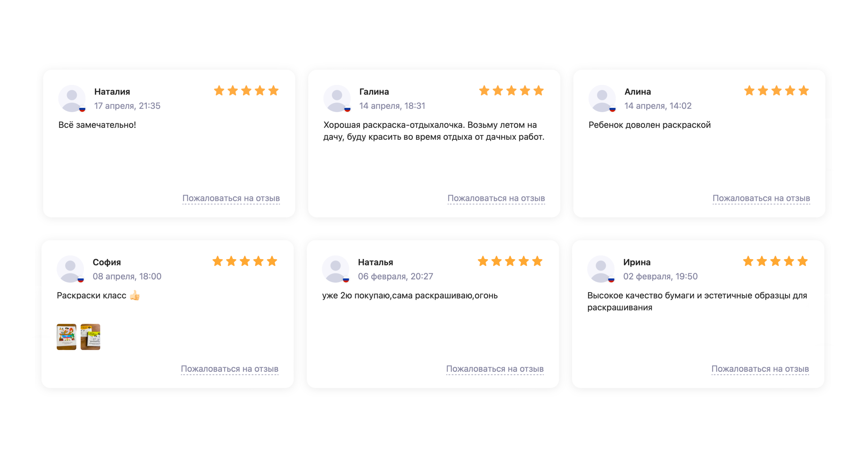The width and height of the screenshot is (868, 456).
Task: Click the star rating in Наталия's review
Action: (x=246, y=90)
